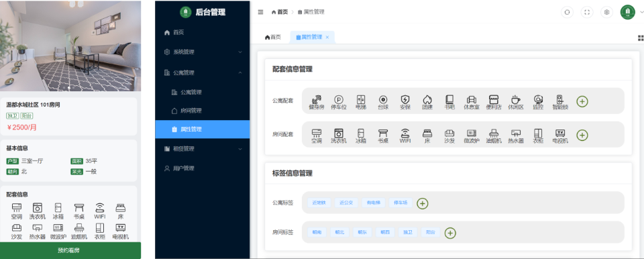Click the 近地铁 apartment tag
Viewport: 644px width, 259px height.
319,203
